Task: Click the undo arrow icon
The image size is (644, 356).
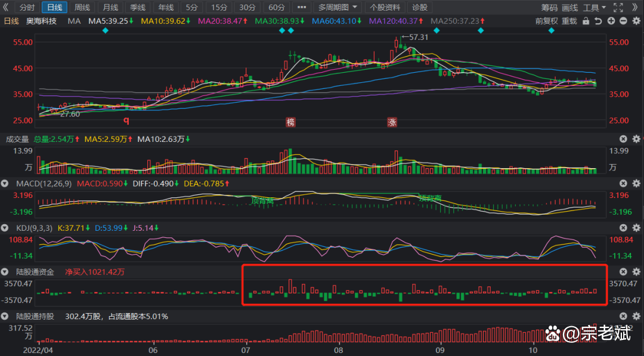Action: pyautogui.click(x=598, y=21)
